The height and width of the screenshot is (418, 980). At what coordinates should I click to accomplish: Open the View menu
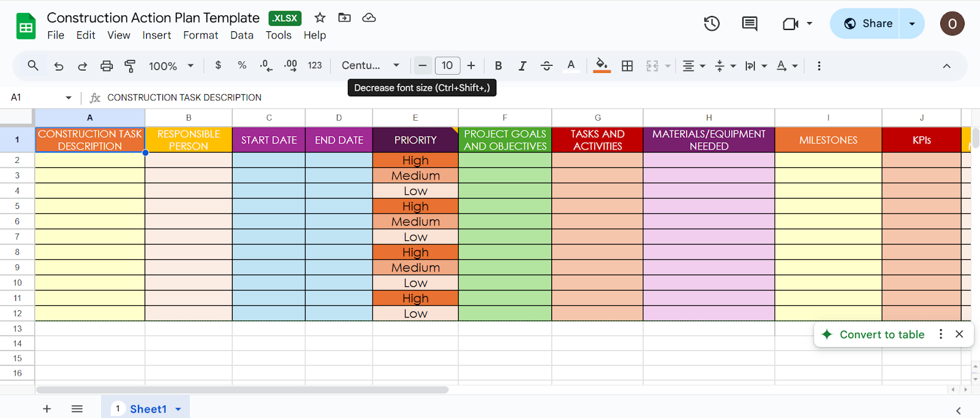click(119, 35)
